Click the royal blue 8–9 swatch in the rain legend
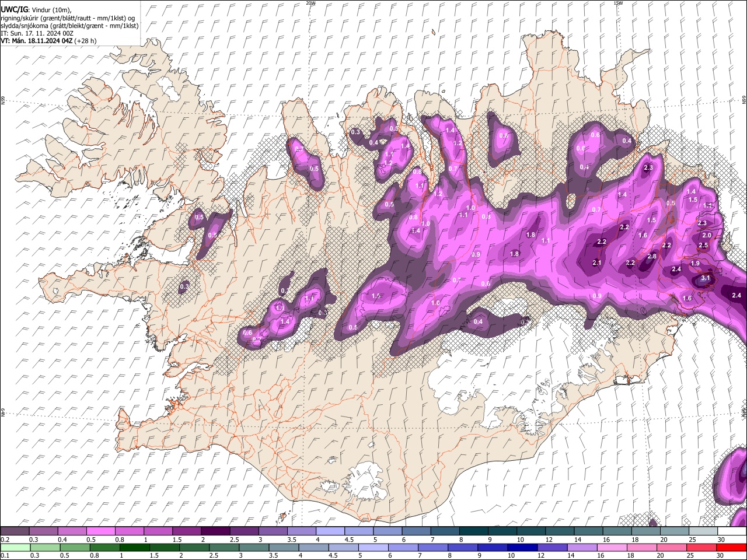 (x=463, y=547)
